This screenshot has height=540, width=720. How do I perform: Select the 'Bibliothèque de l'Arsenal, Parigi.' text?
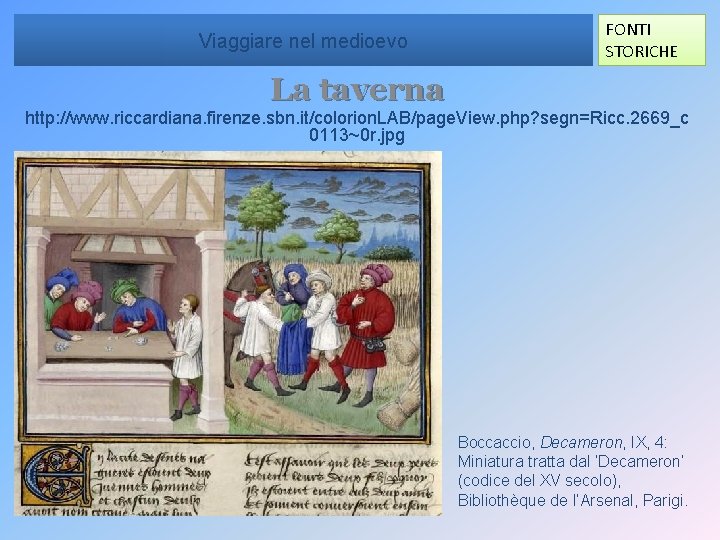coord(573,500)
